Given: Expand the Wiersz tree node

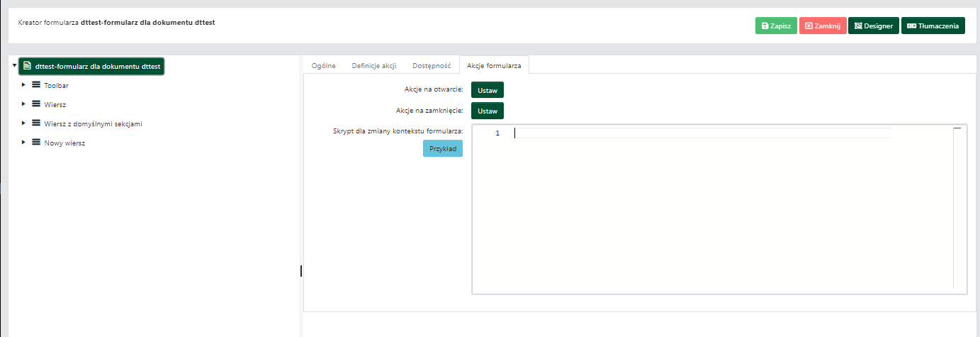Looking at the screenshot, I should tap(23, 104).
